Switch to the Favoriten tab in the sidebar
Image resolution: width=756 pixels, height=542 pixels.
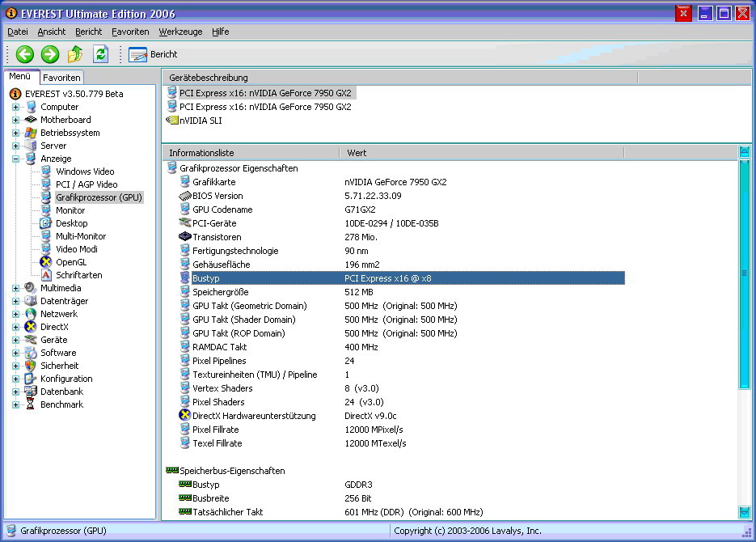[x=61, y=77]
